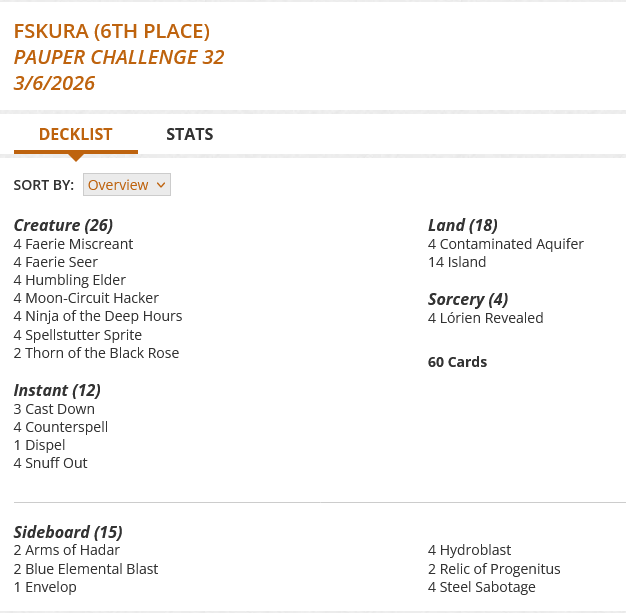Click Relic of Progenitus sideboard entry

tap(500, 569)
